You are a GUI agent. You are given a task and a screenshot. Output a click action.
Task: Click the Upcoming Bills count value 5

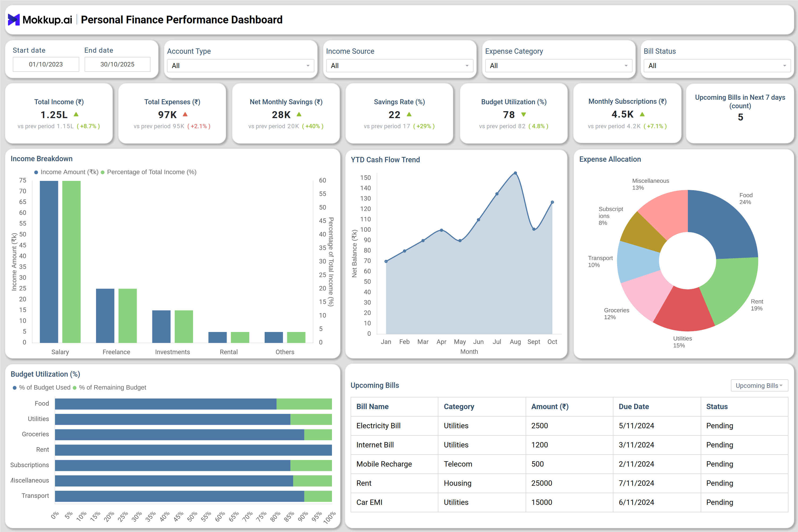click(x=740, y=117)
